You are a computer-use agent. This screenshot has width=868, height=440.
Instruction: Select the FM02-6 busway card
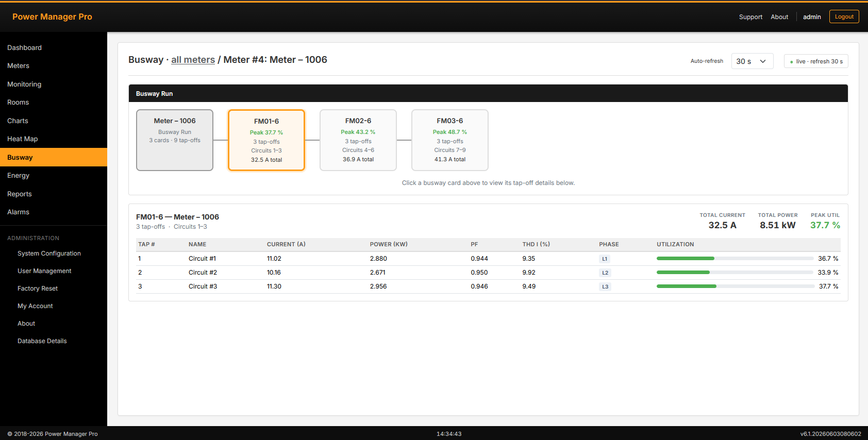pyautogui.click(x=358, y=140)
